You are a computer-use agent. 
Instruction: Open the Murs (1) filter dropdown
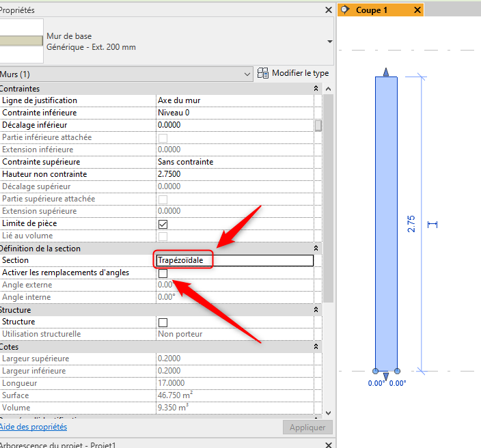coord(247,74)
